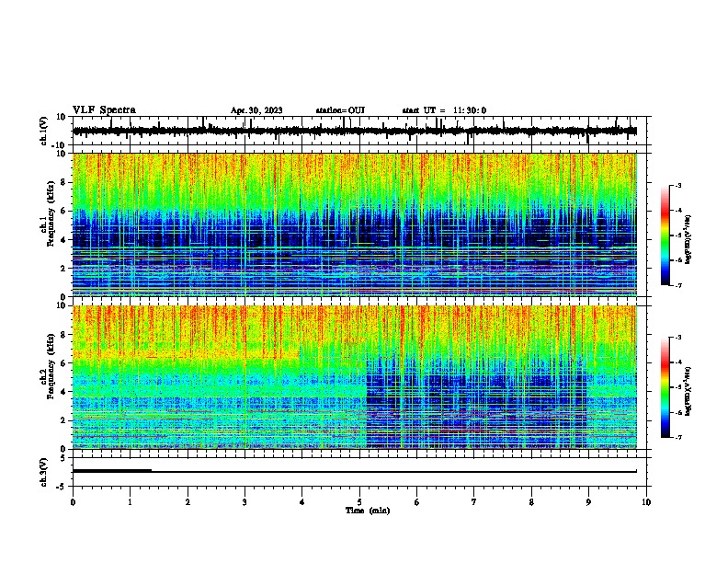Click the "-3" tick on ch.1 colorbar
This screenshot has height=563, width=728.
click(677, 185)
